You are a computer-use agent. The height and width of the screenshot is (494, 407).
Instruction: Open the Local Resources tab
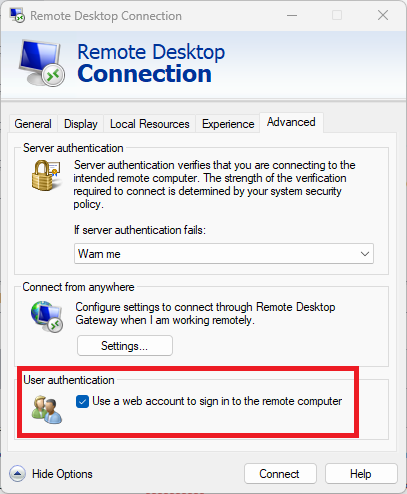[150, 124]
